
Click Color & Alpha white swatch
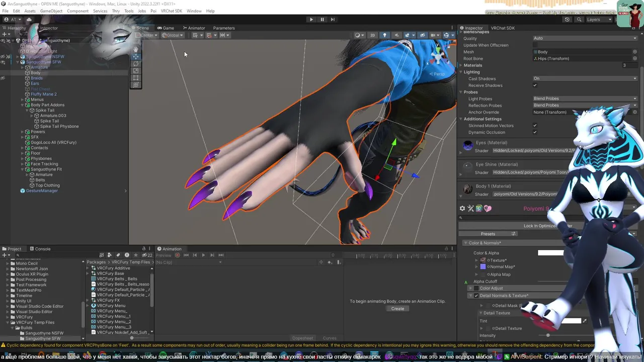pyautogui.click(x=551, y=253)
